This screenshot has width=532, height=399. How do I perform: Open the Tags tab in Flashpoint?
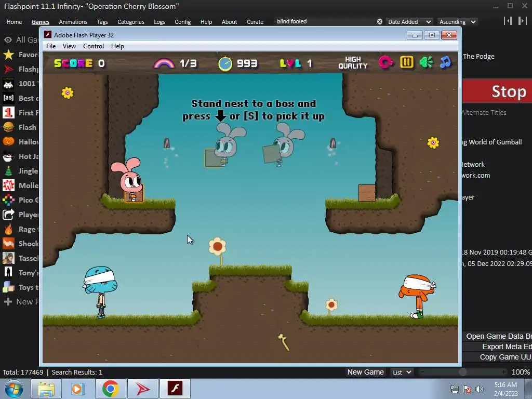pos(102,22)
